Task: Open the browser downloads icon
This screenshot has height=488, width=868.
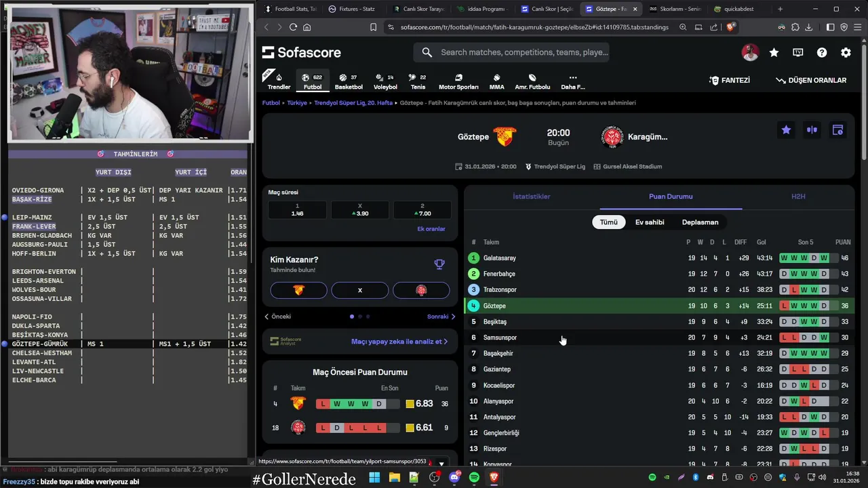Action: [x=808, y=27]
